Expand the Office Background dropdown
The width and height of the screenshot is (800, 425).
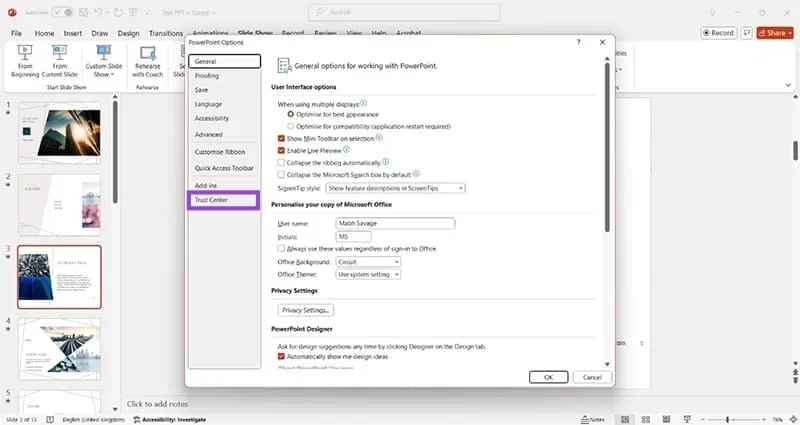click(x=368, y=261)
